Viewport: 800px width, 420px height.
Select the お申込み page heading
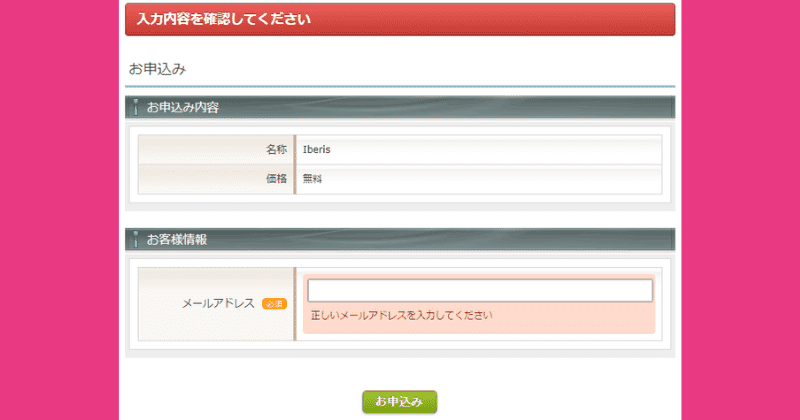click(158, 69)
